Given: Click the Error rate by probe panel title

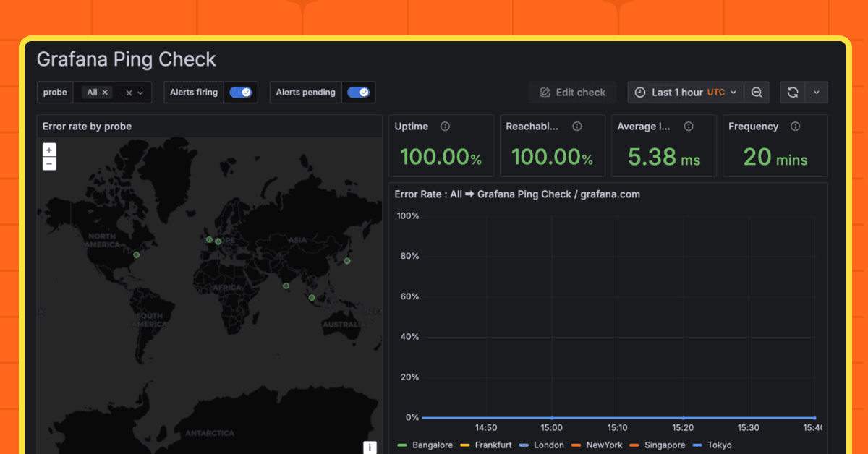Looking at the screenshot, I should coord(88,126).
